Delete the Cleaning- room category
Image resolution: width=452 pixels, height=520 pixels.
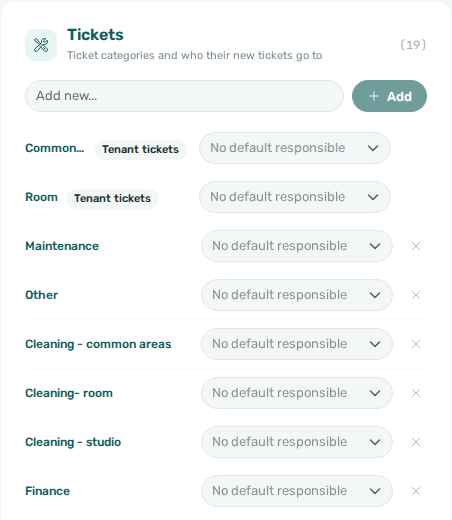tap(416, 393)
